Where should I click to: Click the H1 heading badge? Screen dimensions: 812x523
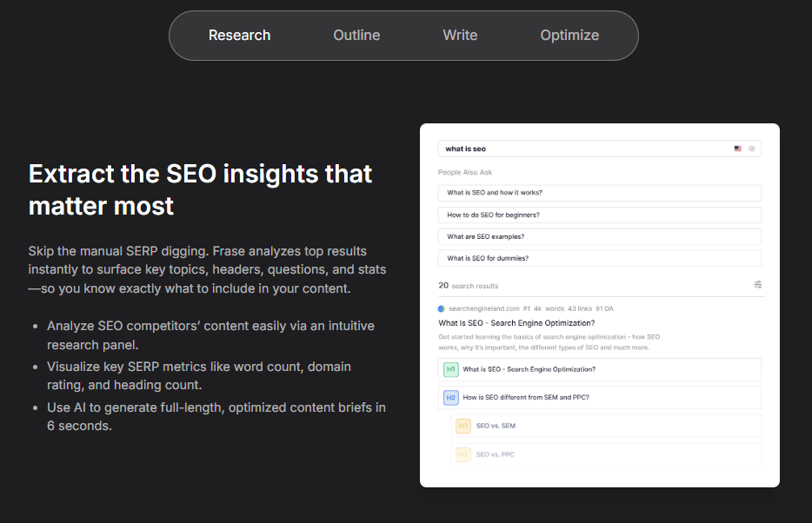pyautogui.click(x=451, y=369)
